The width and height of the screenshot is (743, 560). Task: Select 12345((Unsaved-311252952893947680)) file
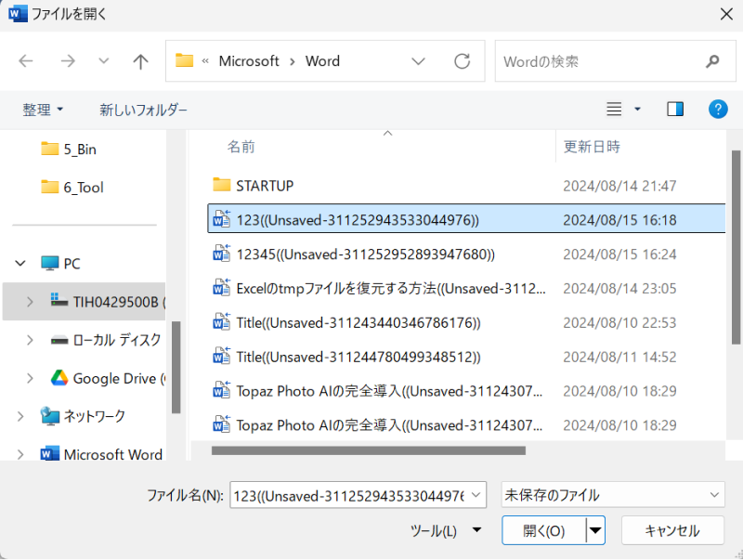pyautogui.click(x=365, y=254)
